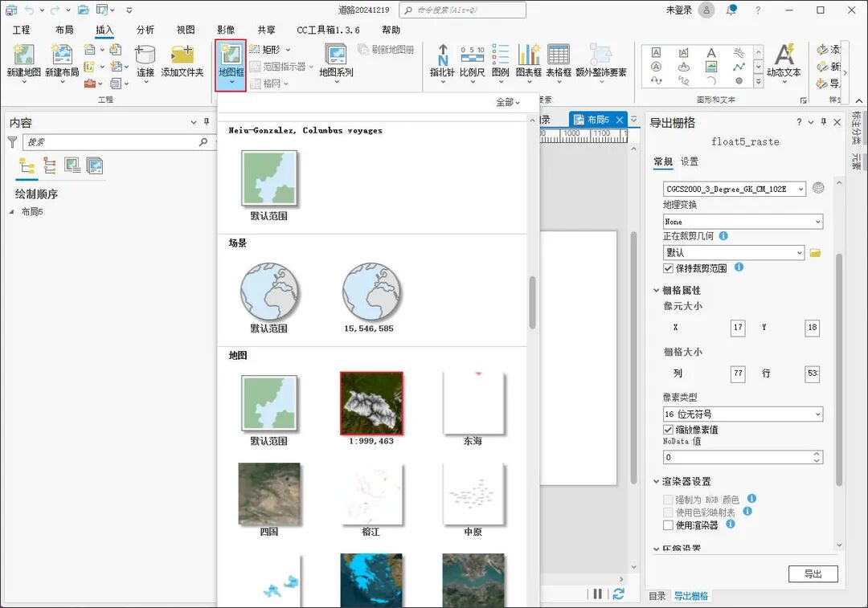Open the CC工具箱1.3.6 ribbon tab
This screenshot has height=608, width=868.
328,30
